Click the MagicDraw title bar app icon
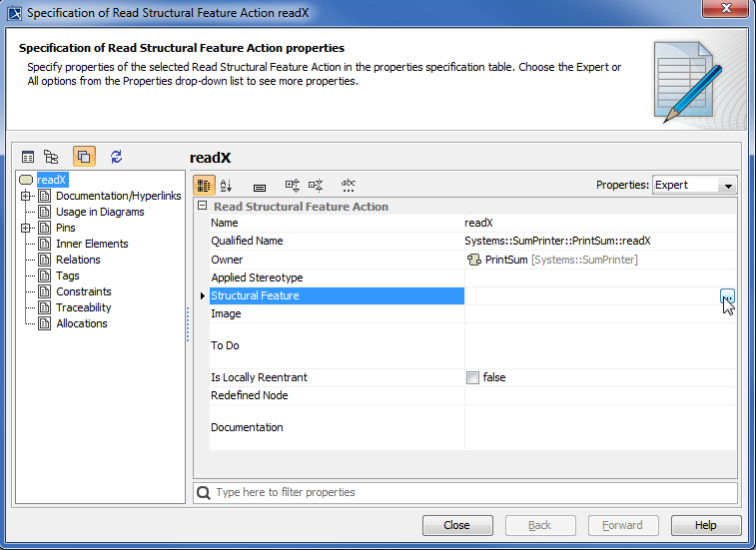The height and width of the screenshot is (550, 756). point(14,13)
